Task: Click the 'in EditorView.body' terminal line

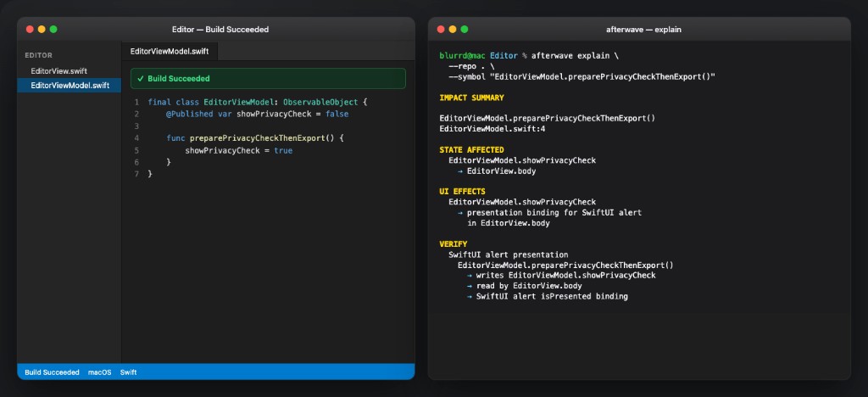Action: point(509,223)
